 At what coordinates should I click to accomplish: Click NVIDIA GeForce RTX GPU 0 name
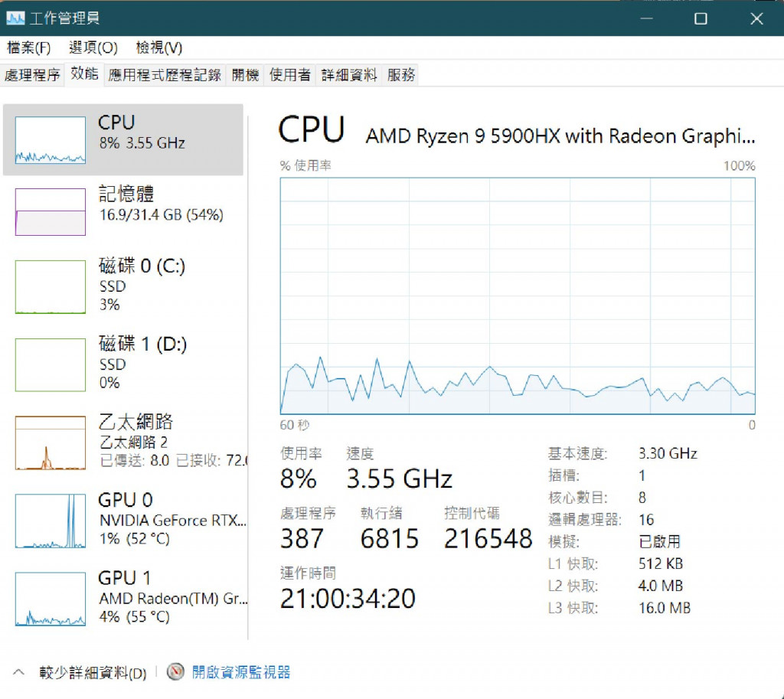(x=172, y=521)
